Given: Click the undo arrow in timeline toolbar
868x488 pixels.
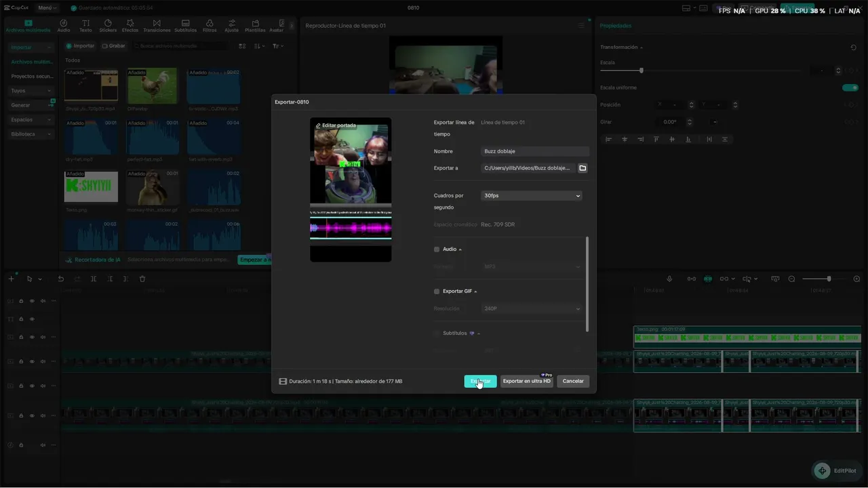Looking at the screenshot, I should 61,279.
